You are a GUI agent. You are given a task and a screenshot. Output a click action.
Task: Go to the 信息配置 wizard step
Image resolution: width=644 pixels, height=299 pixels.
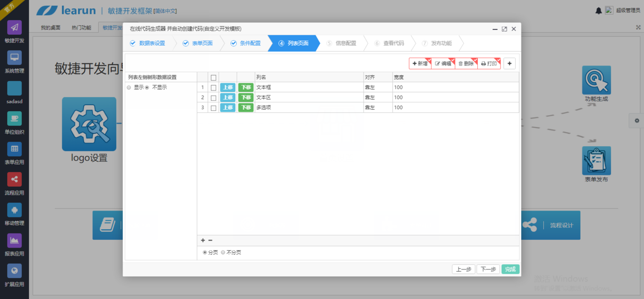point(341,43)
